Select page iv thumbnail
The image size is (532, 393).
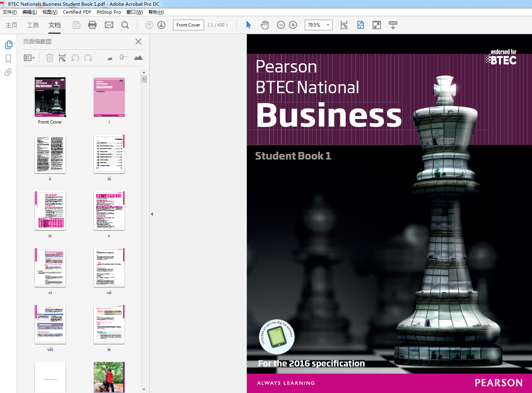click(50, 211)
